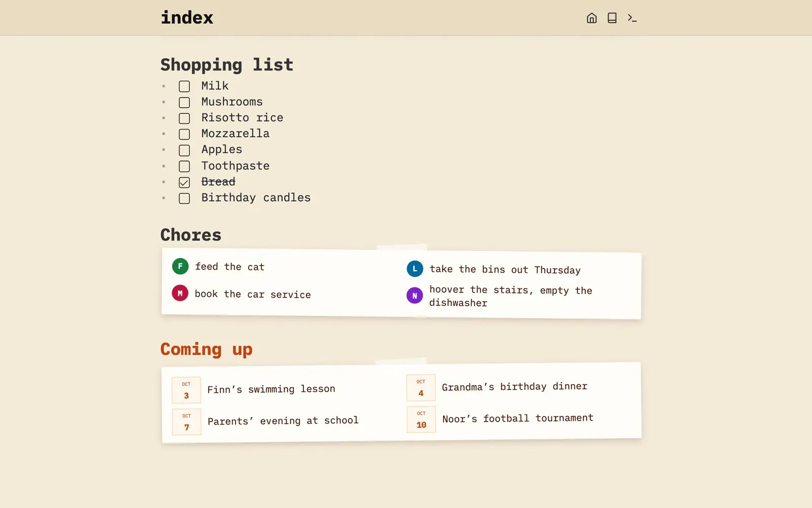The width and height of the screenshot is (812, 508).
Task: Click the book icon in header
Action: tap(612, 18)
